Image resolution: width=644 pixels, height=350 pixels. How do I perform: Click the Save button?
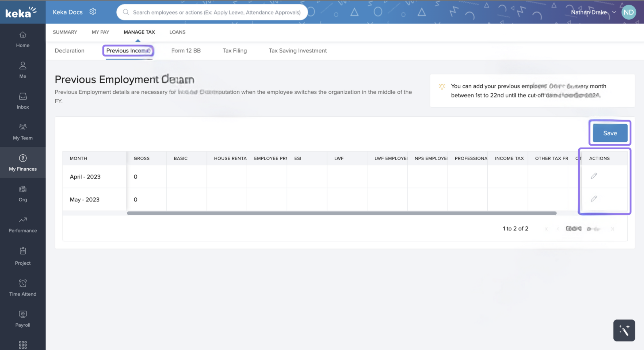pyautogui.click(x=610, y=133)
